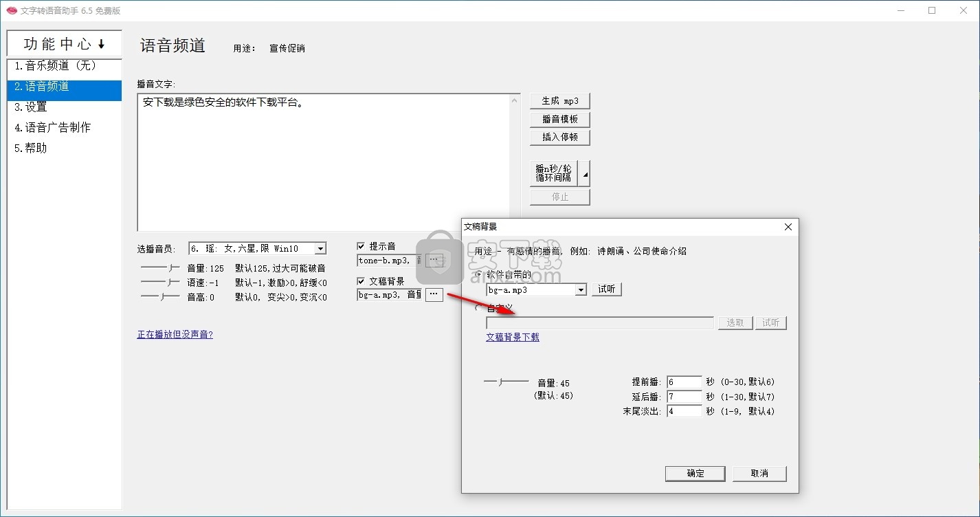Click 试听 button beside 选取
Screen dimensions: 980x517
[771, 322]
